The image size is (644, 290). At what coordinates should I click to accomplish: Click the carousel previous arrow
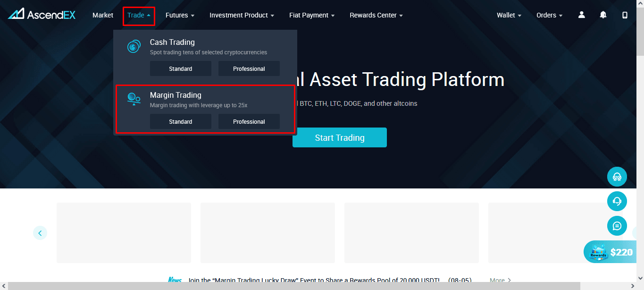coord(40,233)
